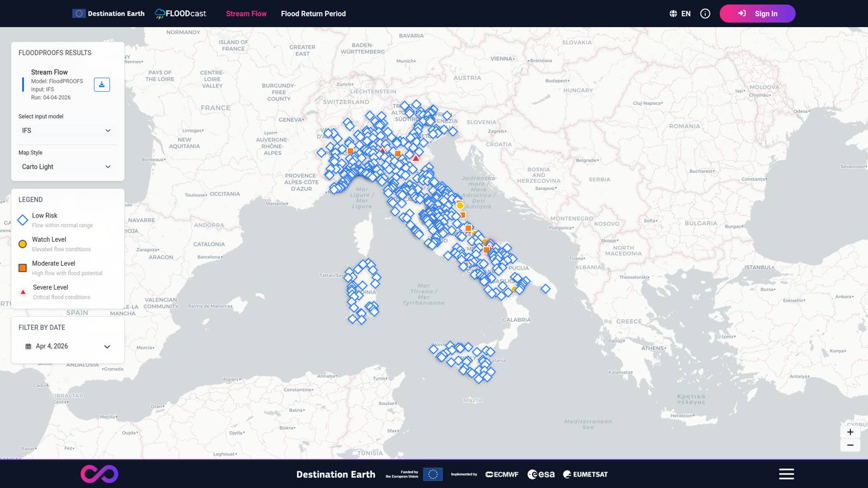Select the low-risk diamond marker in southern Puglia
The image size is (868, 488).
pos(546,288)
